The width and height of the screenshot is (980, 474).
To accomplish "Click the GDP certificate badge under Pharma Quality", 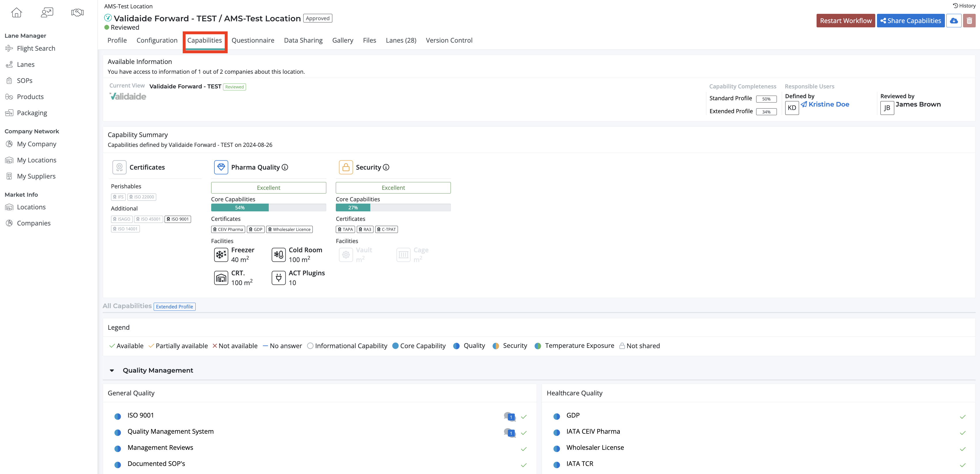I will click(256, 229).
